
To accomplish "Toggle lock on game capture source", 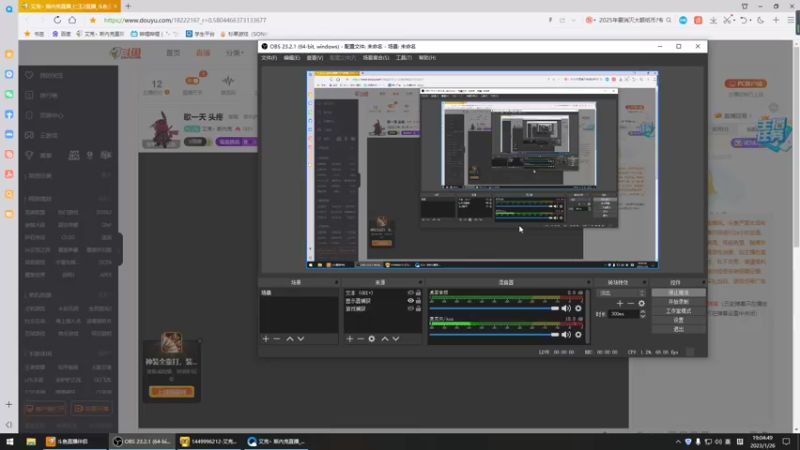I will tap(418, 309).
